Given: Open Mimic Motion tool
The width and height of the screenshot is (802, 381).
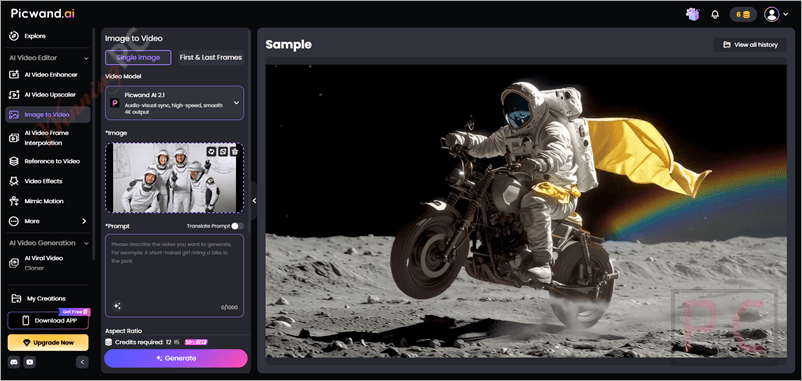Looking at the screenshot, I should click(x=37, y=201).
